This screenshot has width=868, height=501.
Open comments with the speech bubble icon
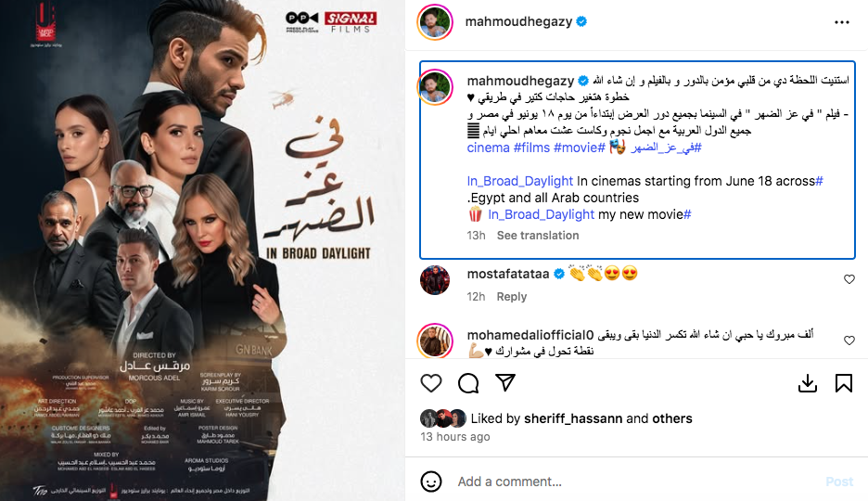click(468, 383)
